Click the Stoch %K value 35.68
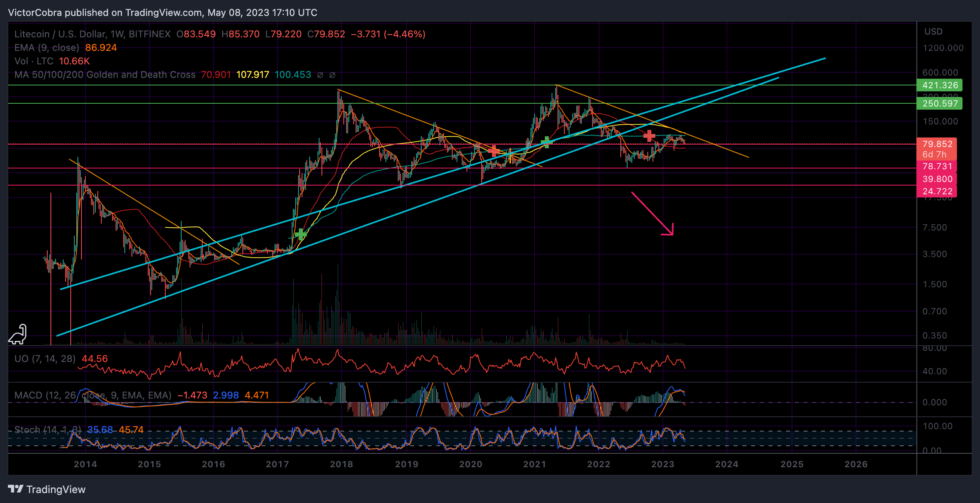The width and height of the screenshot is (980, 503). point(100,430)
